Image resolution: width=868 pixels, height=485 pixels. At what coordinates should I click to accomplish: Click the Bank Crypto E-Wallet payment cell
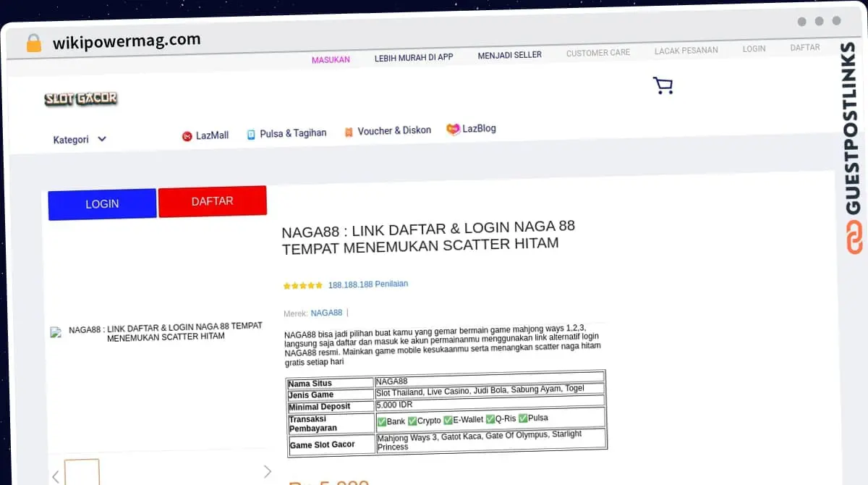[490, 418]
